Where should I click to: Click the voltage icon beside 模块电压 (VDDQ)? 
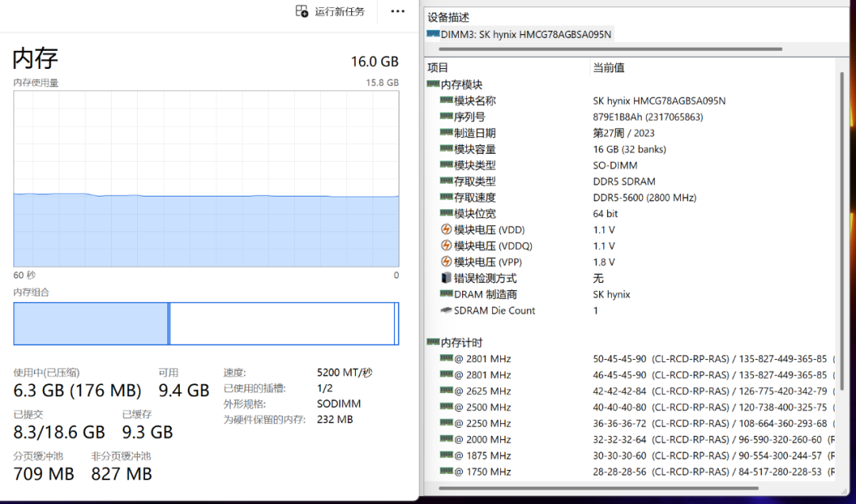tap(446, 245)
